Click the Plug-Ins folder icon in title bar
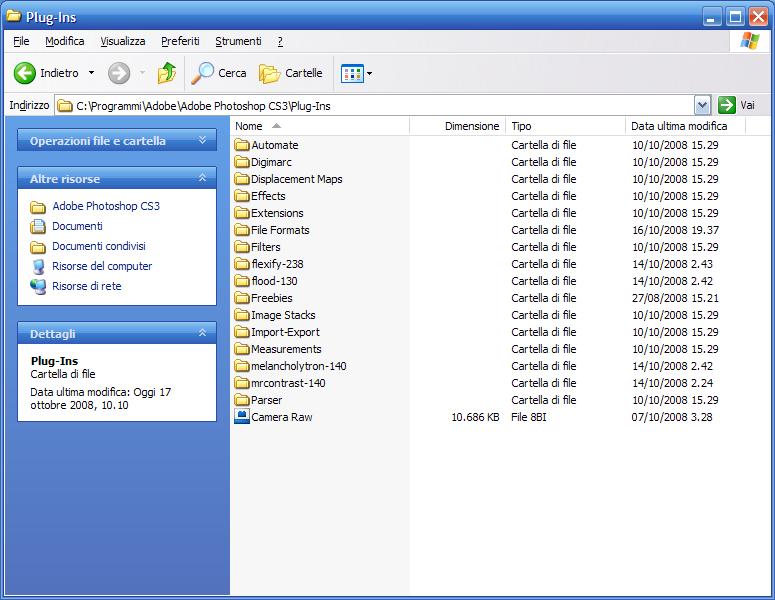Viewport: 775px width, 600px height. point(13,16)
